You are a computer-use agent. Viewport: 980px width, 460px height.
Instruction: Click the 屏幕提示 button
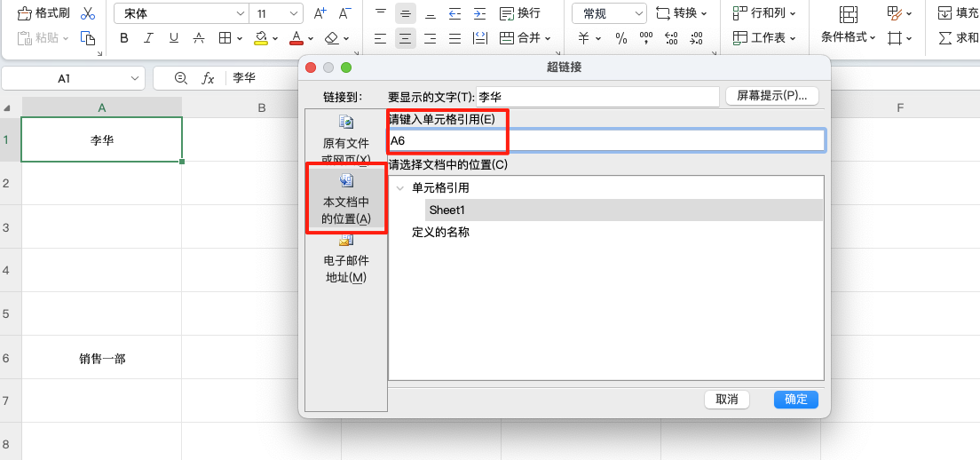coord(771,96)
